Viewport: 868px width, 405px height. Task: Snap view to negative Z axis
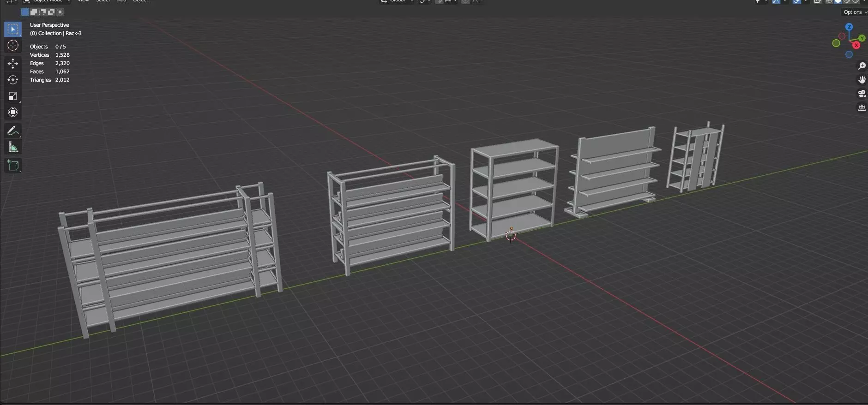(849, 54)
